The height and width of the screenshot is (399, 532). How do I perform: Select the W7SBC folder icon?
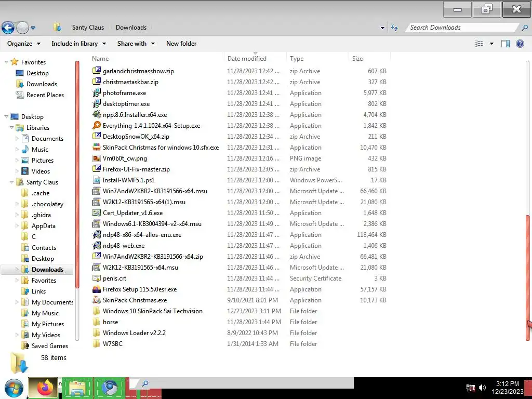coord(97,343)
